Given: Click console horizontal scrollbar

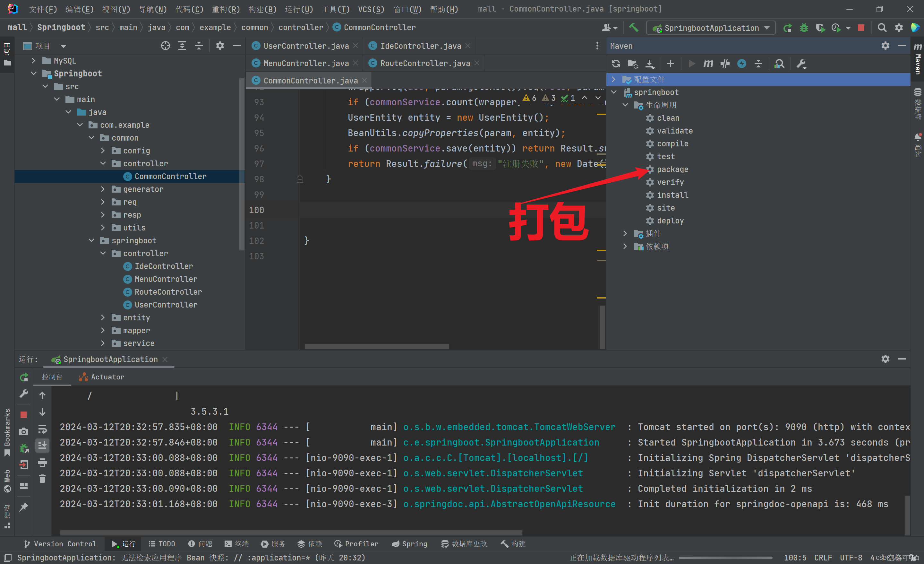Looking at the screenshot, I should tap(291, 533).
